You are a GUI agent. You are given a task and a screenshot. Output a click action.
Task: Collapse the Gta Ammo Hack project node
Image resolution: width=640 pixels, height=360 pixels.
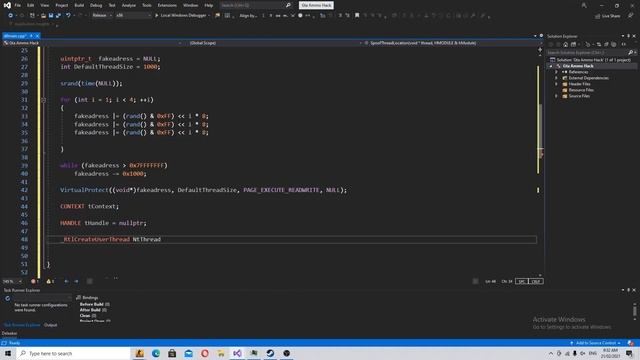click(551, 66)
